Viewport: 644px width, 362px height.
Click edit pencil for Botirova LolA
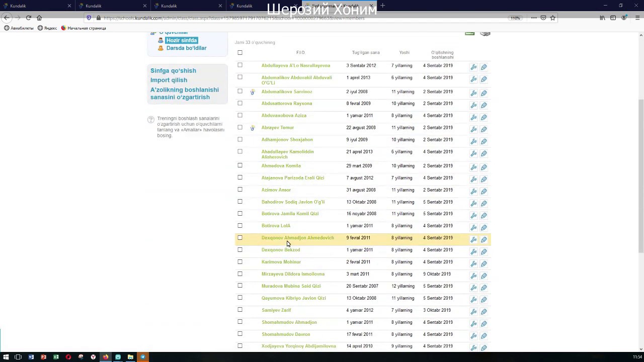click(484, 227)
